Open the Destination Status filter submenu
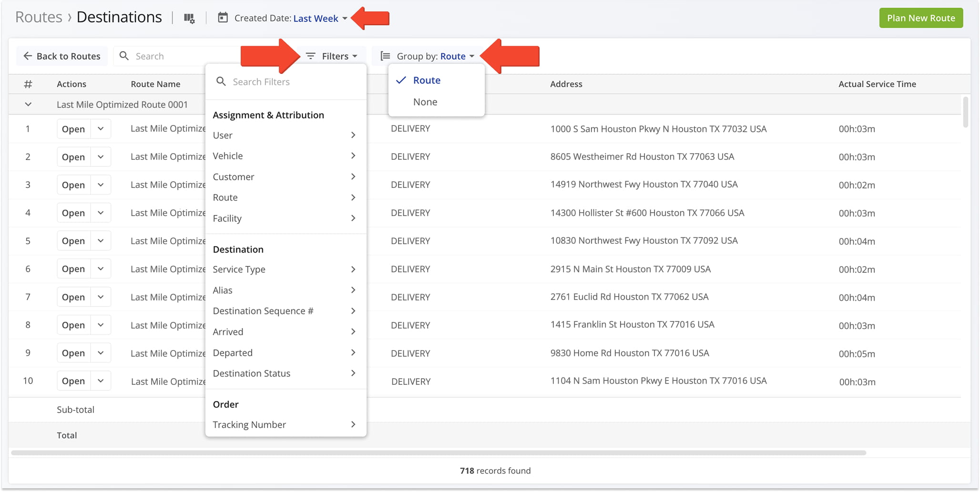Screen dimensions: 980x492 285,373
